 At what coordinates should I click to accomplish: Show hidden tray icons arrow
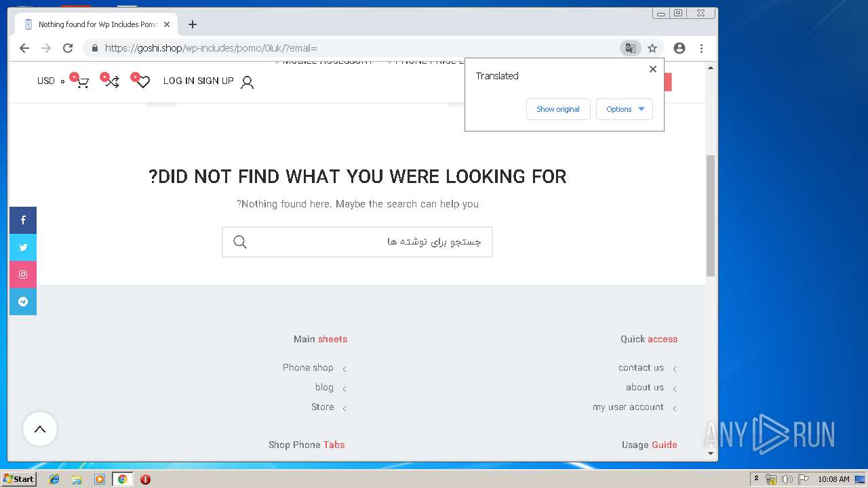pyautogui.click(x=756, y=479)
